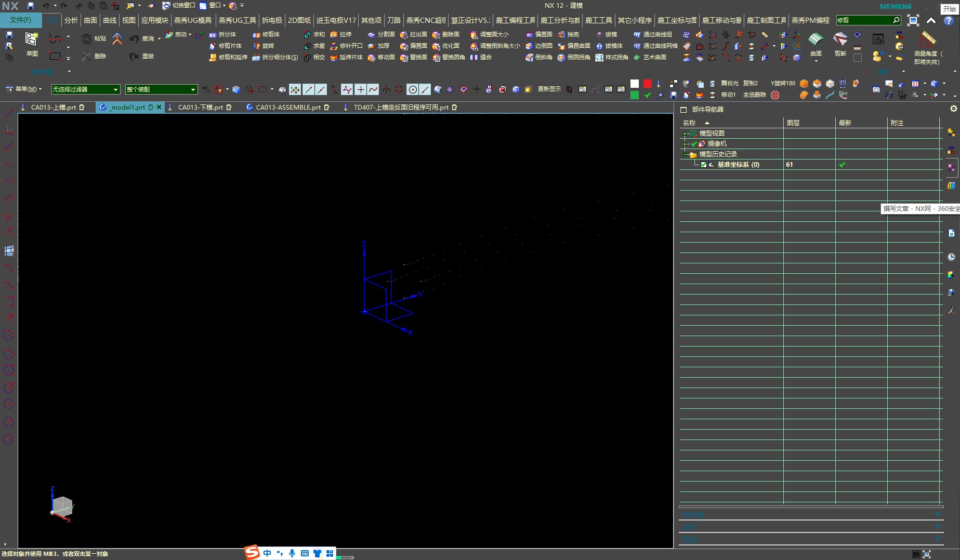Open the 文件(F) menu
The width and height of the screenshot is (960, 560).
(x=20, y=20)
